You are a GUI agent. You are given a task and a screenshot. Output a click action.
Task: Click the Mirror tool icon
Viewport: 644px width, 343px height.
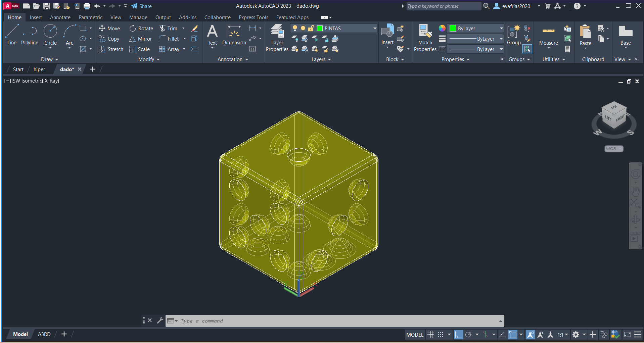tap(133, 39)
